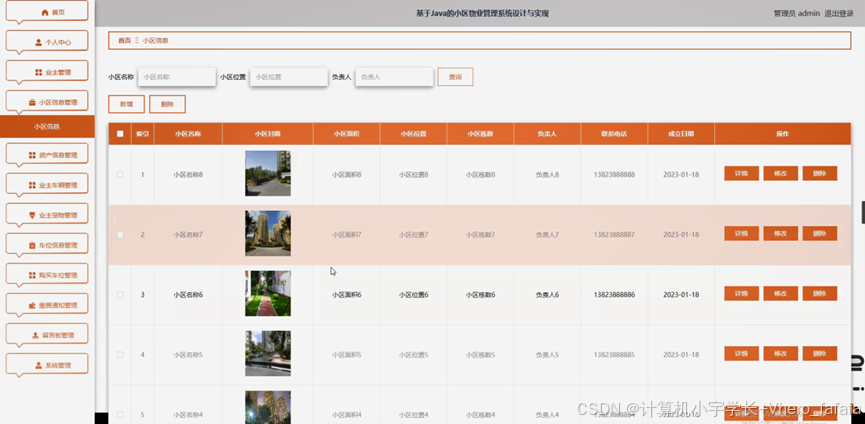The height and width of the screenshot is (424, 865).
Task: Click the 小区封面 column header
Action: (268, 134)
